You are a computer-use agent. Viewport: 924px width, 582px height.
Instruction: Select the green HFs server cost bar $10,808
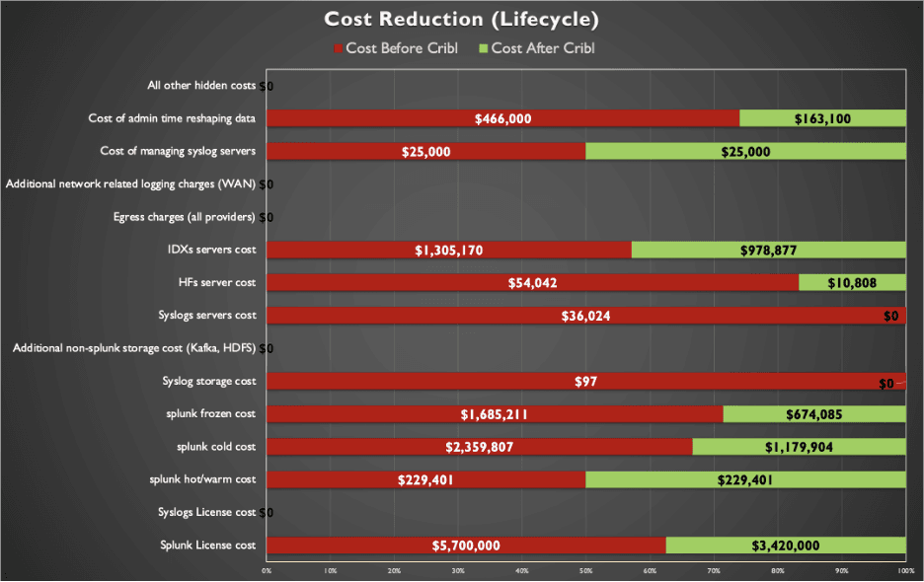pyautogui.click(x=851, y=283)
